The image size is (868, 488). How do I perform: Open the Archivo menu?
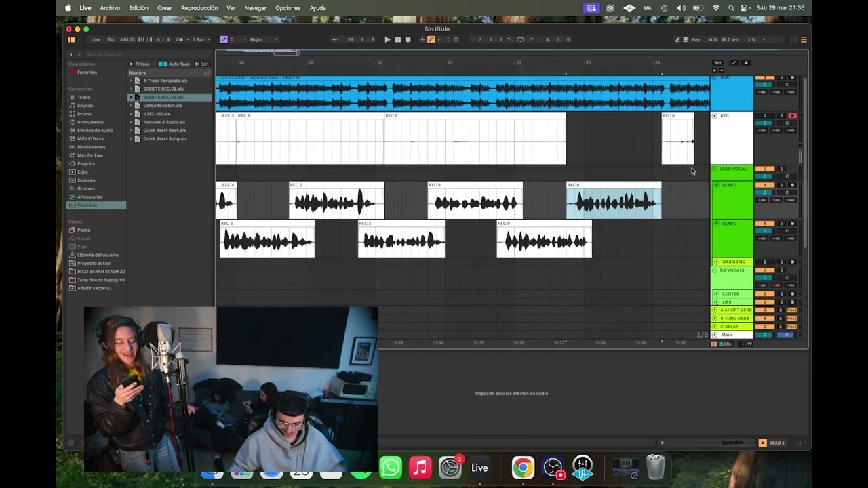click(110, 8)
